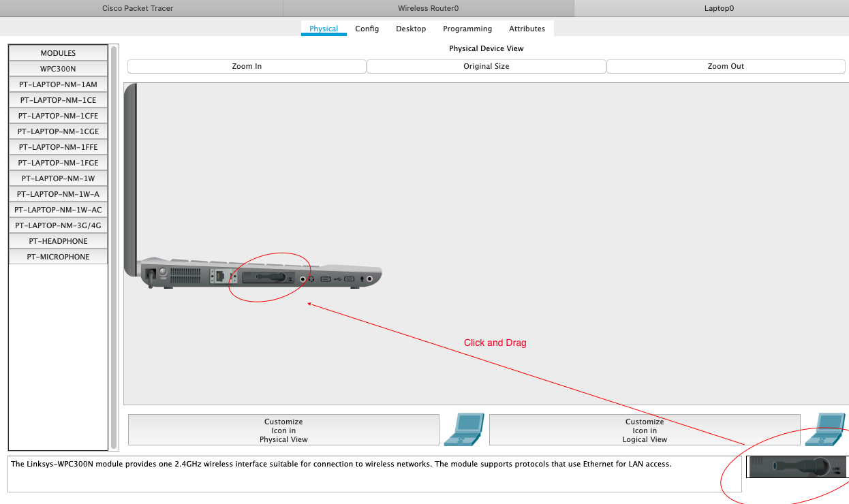
Task: Select the PT-LAPTOP-NM-1CE module
Action: click(x=58, y=100)
